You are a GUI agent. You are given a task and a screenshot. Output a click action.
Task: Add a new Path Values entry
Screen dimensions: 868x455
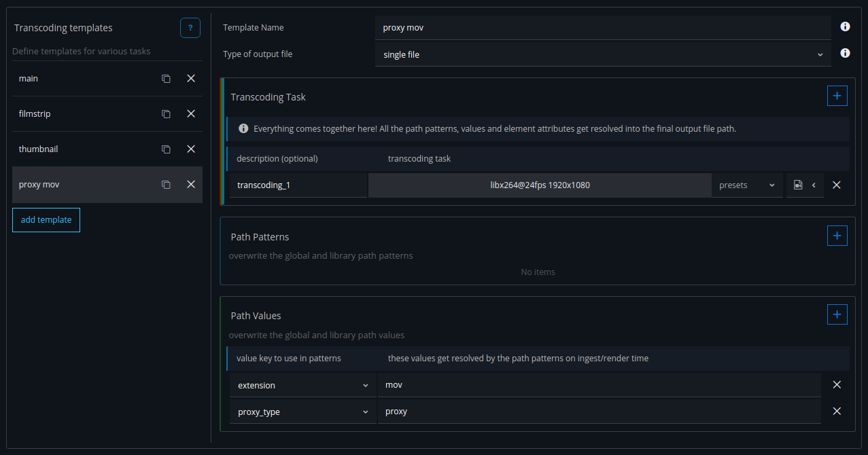pyautogui.click(x=837, y=315)
